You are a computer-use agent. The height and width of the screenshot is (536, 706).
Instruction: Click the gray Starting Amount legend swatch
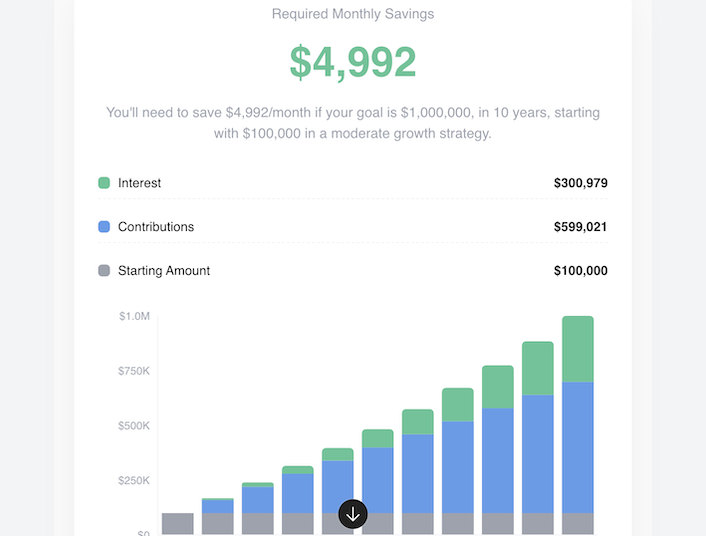[104, 271]
